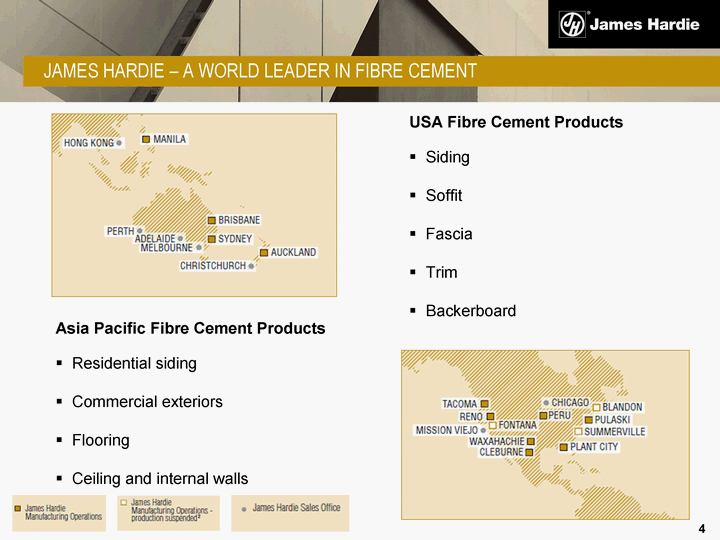Click the Backerboard bullet item

[470, 311]
